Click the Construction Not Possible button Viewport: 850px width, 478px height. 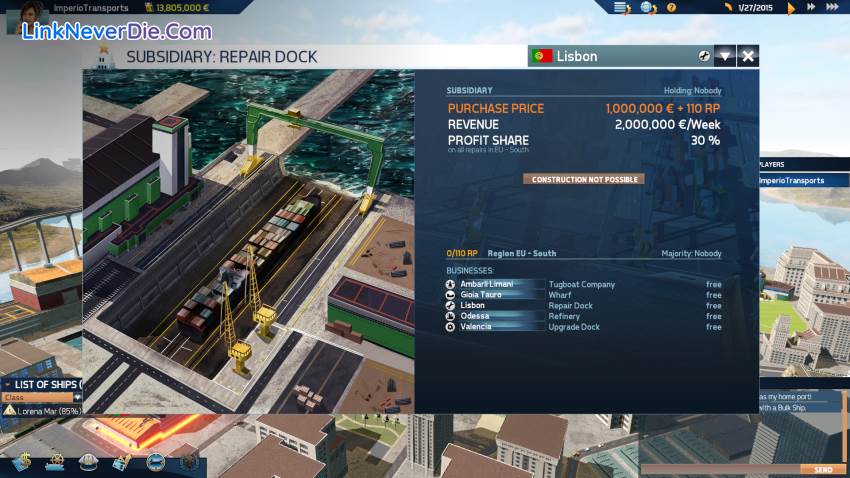point(584,179)
